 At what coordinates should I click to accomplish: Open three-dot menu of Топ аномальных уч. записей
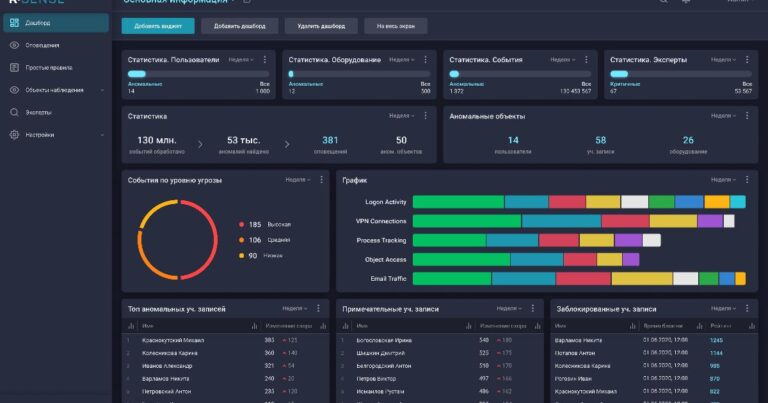point(318,308)
